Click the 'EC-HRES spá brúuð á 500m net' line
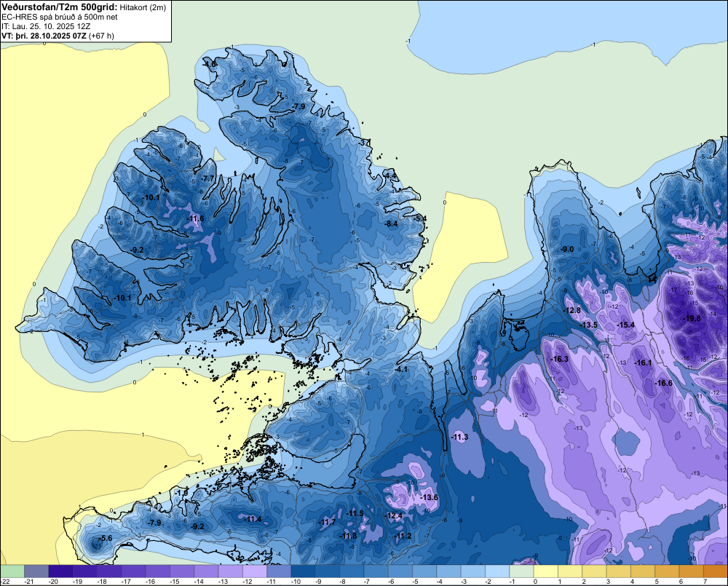 pos(60,17)
